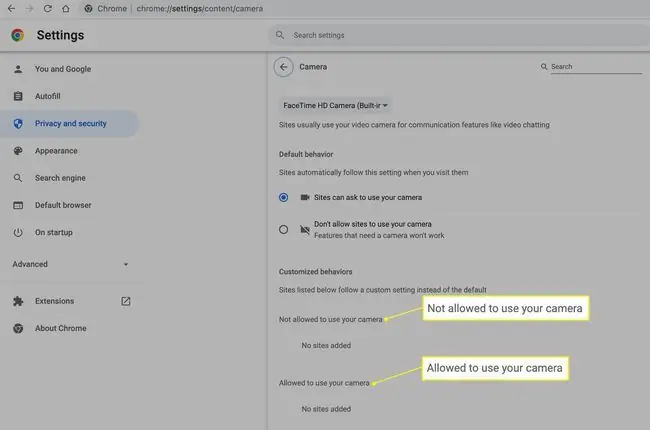650x430 pixels.
Task: Go to Privacy and security
Action: tap(70, 124)
